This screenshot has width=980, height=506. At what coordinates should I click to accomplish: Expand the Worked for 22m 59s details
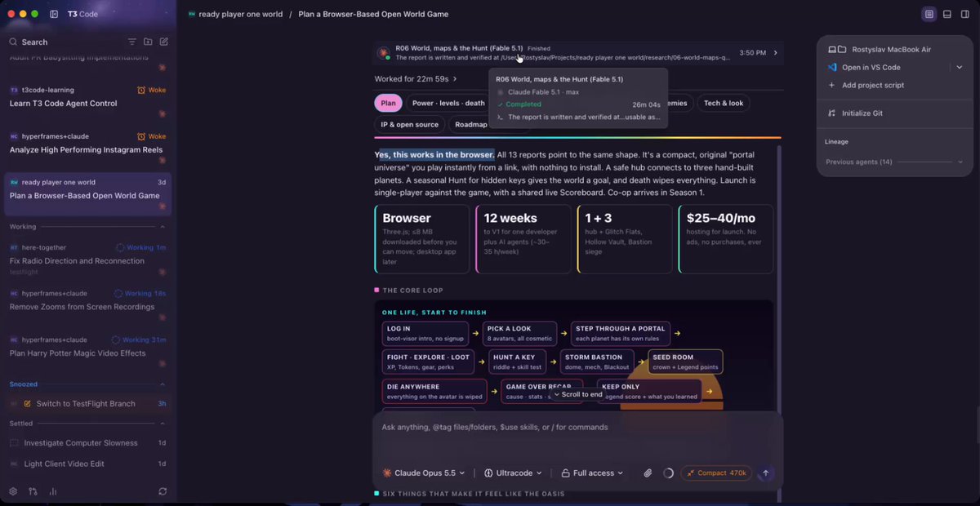416,79
